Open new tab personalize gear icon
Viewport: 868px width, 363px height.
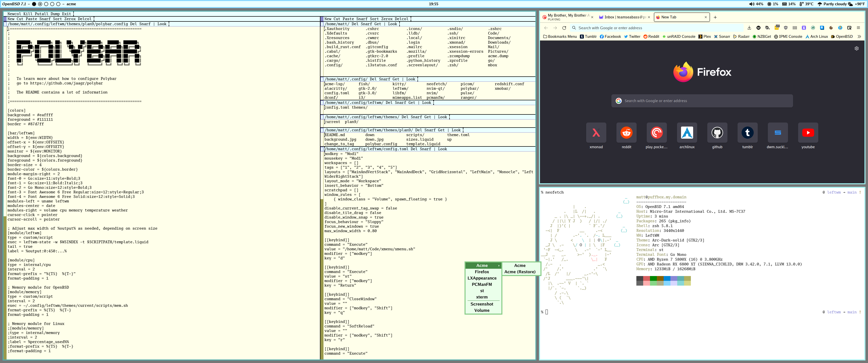[857, 48]
